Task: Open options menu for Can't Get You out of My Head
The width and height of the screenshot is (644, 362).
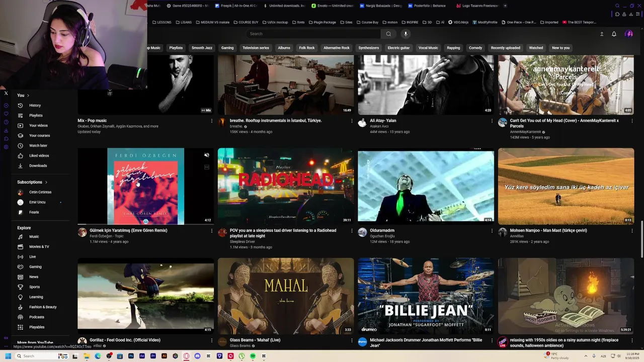Action: (632, 121)
